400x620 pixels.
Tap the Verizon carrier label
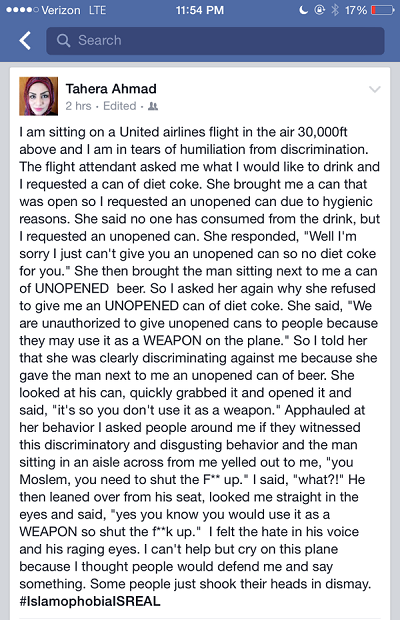[61, 10]
